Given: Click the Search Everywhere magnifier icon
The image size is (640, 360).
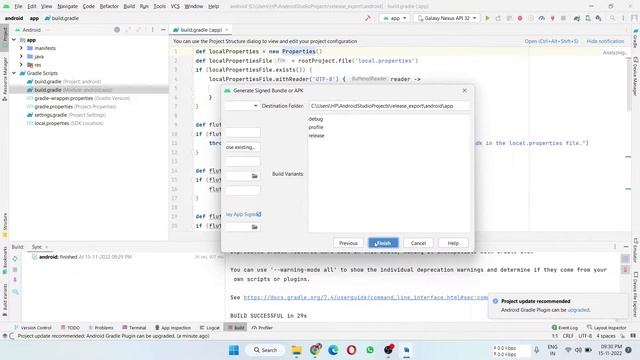Looking at the screenshot, I should pos(612,18).
